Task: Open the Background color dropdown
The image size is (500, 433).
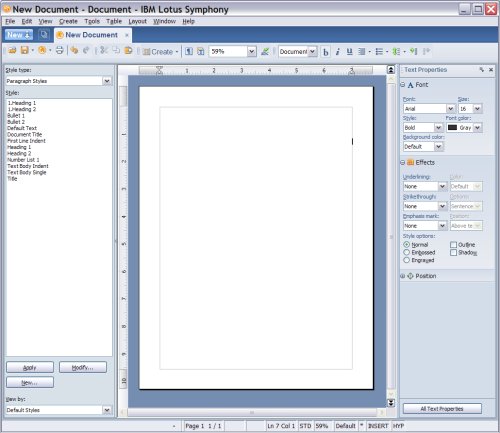Action: [438, 146]
